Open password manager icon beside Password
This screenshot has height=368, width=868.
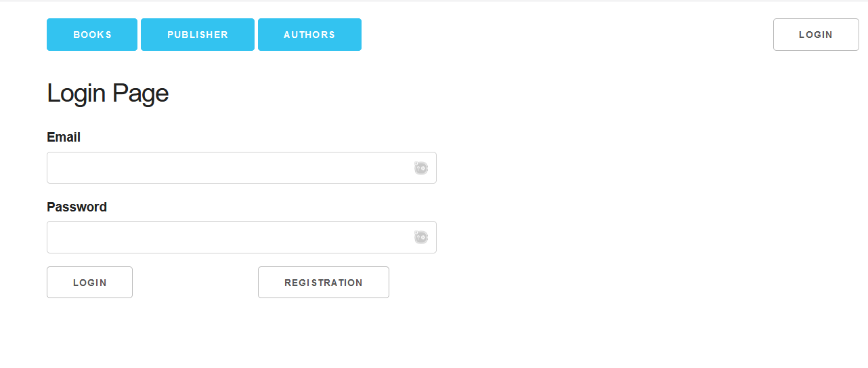click(421, 237)
